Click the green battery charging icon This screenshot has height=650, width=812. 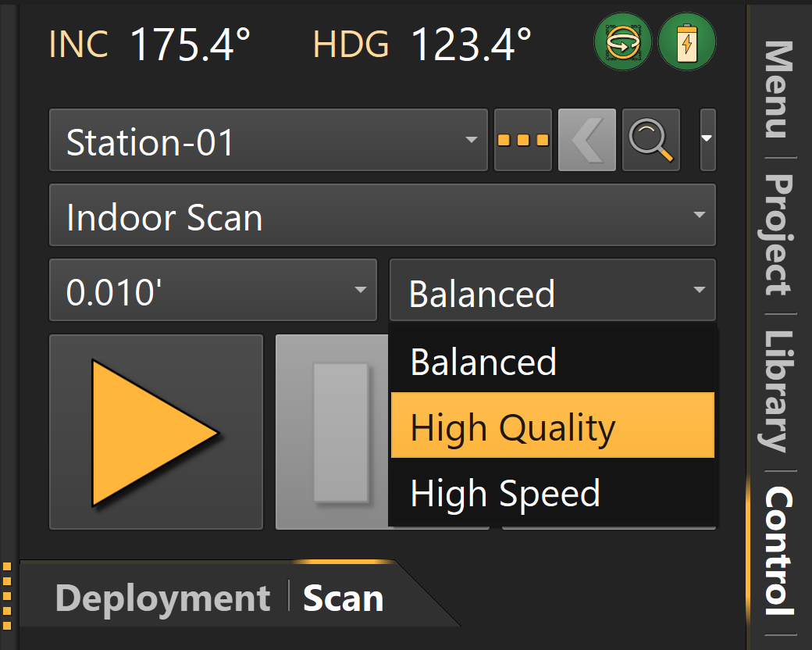[687, 45]
